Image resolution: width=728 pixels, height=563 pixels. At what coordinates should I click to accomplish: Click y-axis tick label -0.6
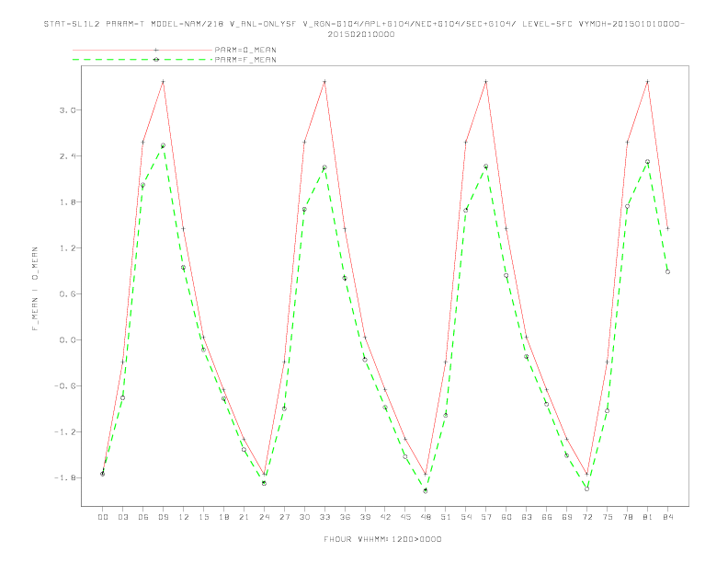(64, 386)
